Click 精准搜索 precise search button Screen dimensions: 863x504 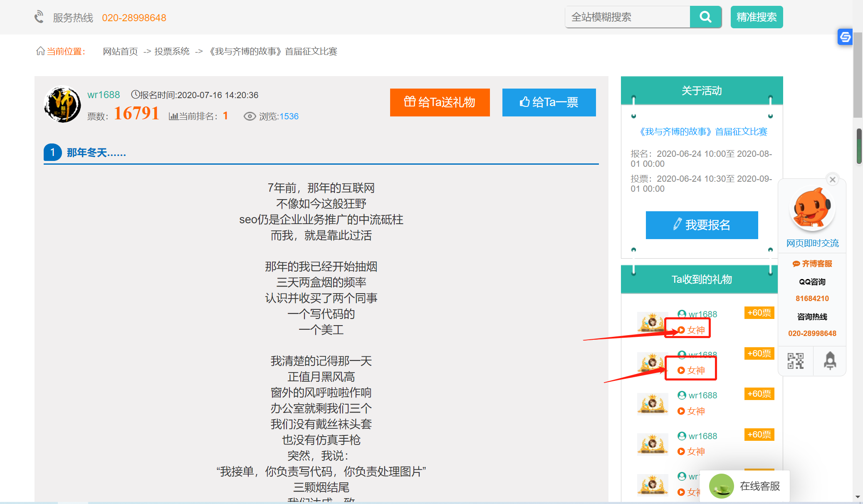[x=757, y=17]
